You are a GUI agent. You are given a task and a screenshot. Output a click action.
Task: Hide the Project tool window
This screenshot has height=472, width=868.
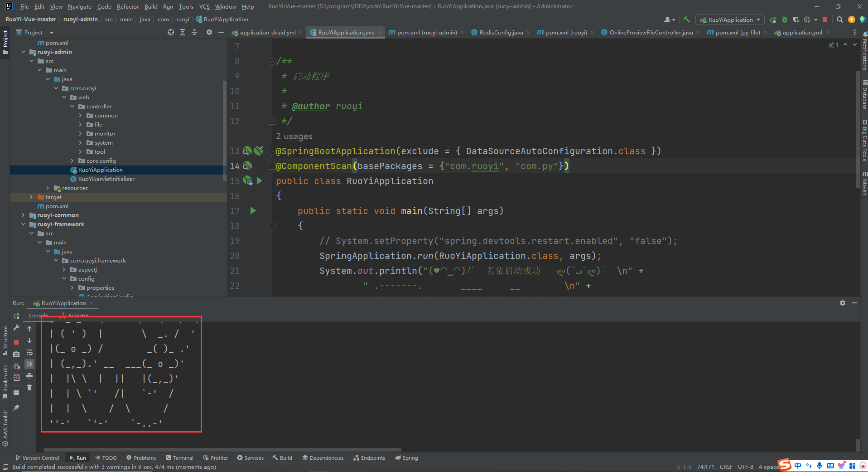point(221,32)
